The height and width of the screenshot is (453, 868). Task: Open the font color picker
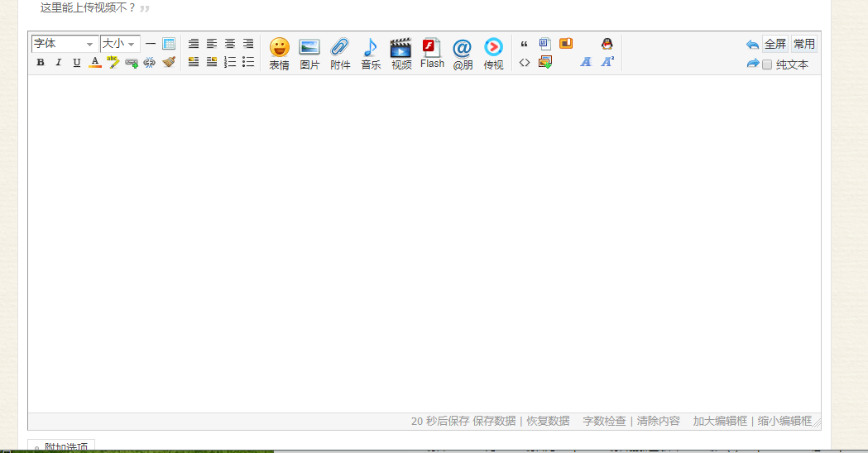click(95, 62)
